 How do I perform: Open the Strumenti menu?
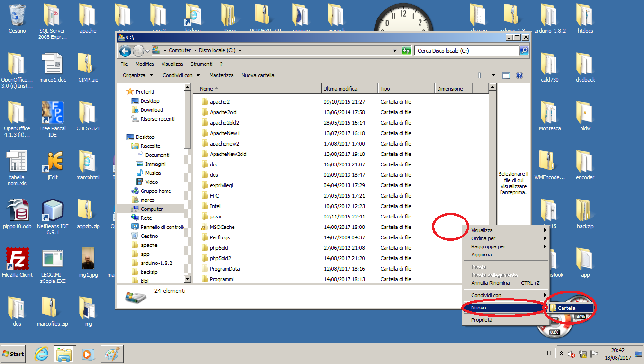click(201, 64)
